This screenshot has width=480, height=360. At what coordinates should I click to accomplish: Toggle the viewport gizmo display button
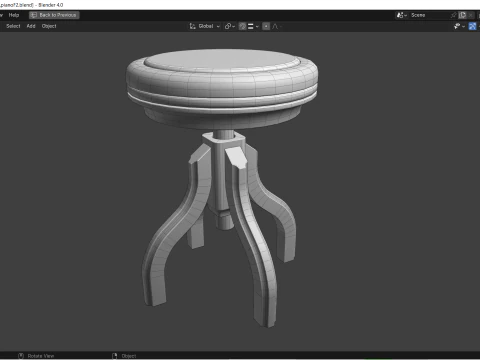click(x=472, y=26)
